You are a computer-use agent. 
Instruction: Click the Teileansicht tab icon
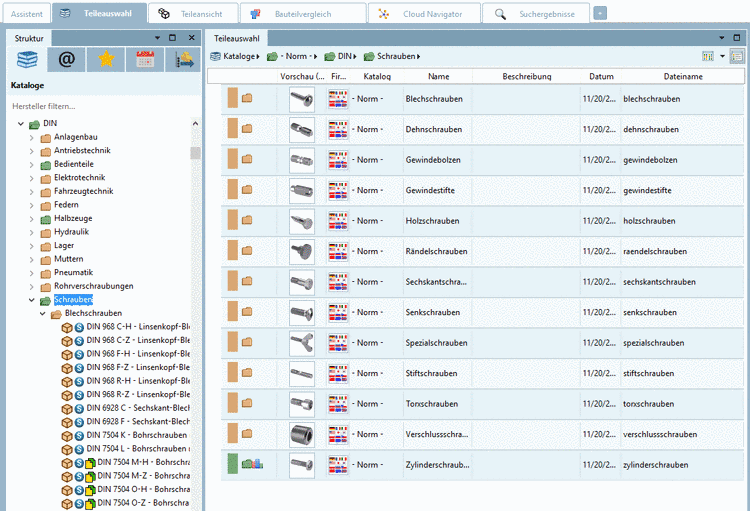[x=164, y=13]
